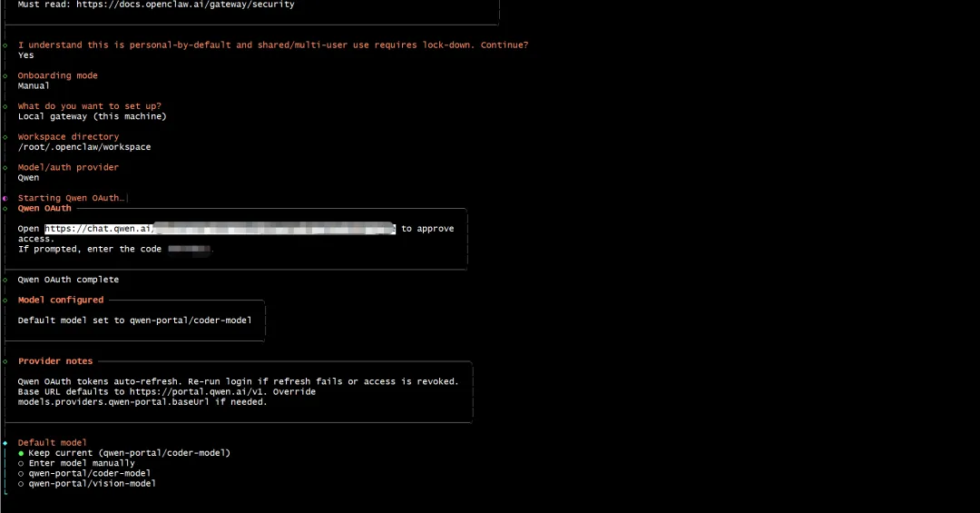Viewport: 980px width, 513px height.
Task: Select the qwen-portal/coder-model radio option
Action: point(83,473)
